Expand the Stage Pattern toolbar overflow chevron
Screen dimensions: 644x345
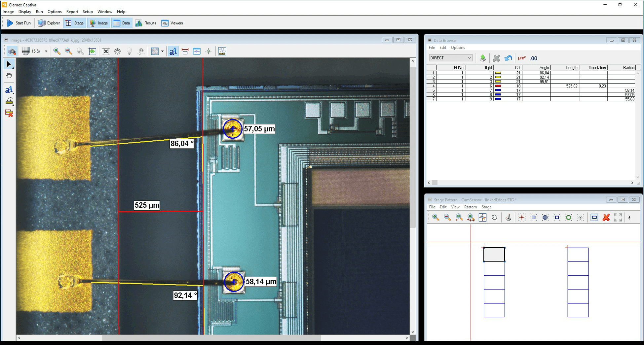click(x=629, y=218)
